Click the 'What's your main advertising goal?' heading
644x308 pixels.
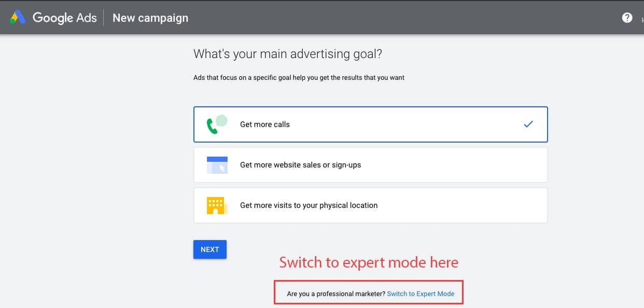(291, 54)
